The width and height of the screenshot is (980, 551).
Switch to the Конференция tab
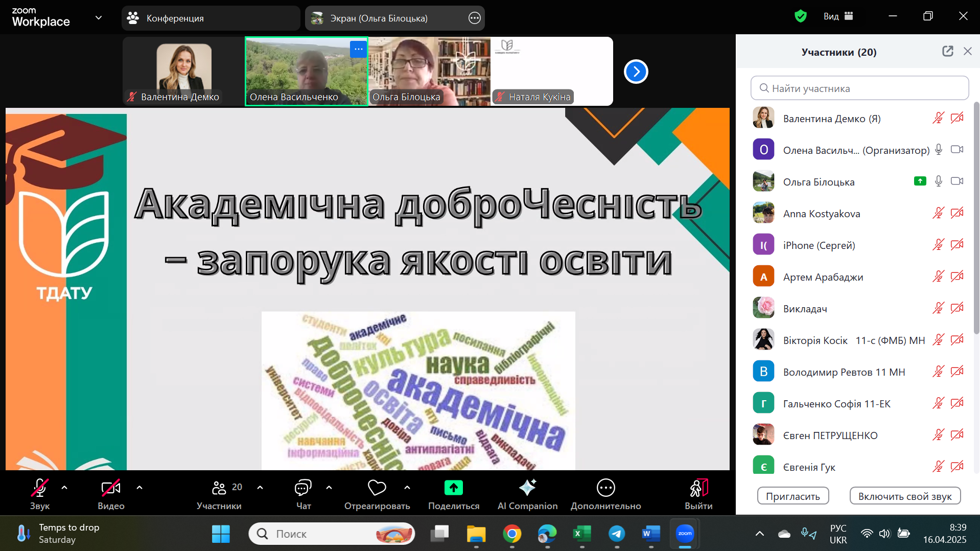click(x=211, y=18)
